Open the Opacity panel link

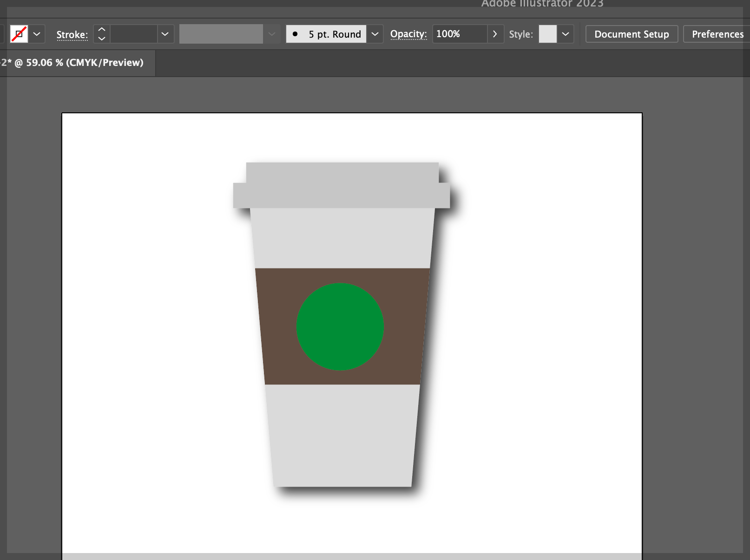pyautogui.click(x=408, y=34)
